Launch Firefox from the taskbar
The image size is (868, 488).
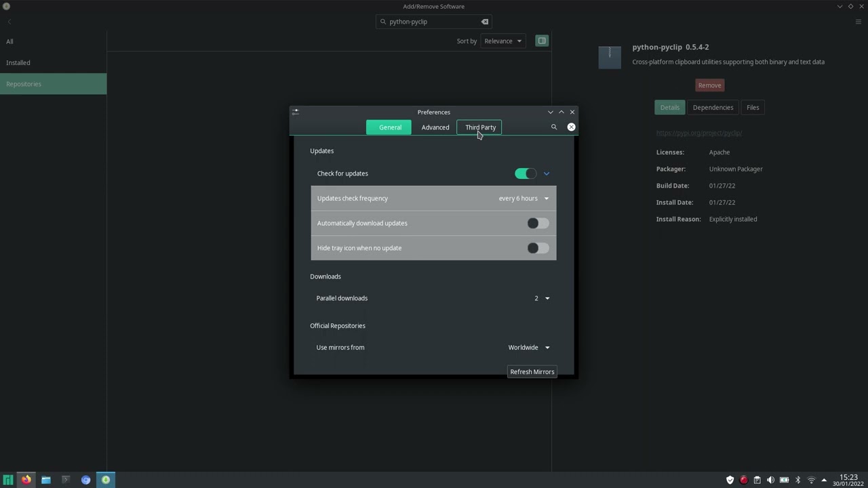pos(26,480)
